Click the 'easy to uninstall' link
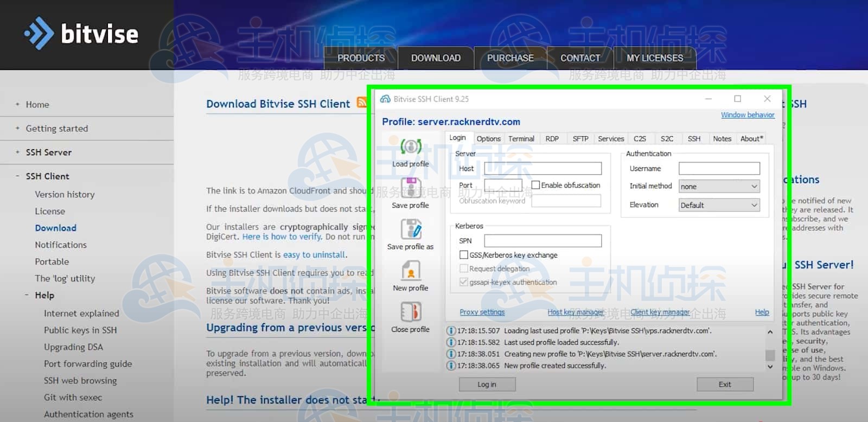868x422 pixels. pos(314,254)
